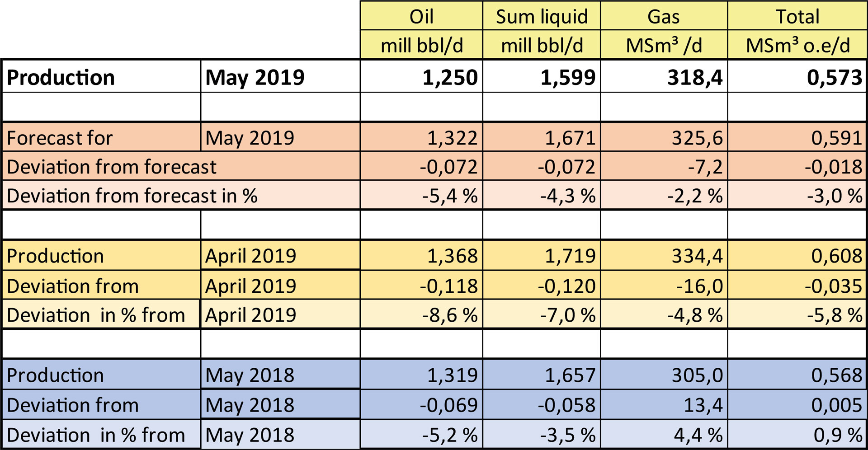The width and height of the screenshot is (868, 450).
Task: Click Deviation from forecast row label
Action: [x=112, y=167]
